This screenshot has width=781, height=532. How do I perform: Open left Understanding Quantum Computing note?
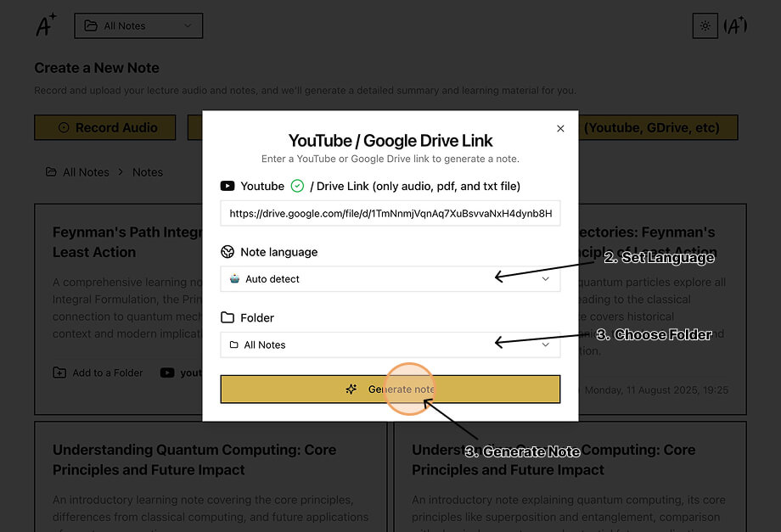click(194, 460)
